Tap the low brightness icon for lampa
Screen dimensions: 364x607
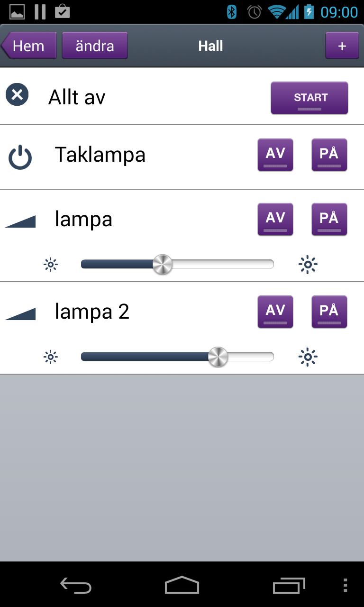[x=50, y=264]
